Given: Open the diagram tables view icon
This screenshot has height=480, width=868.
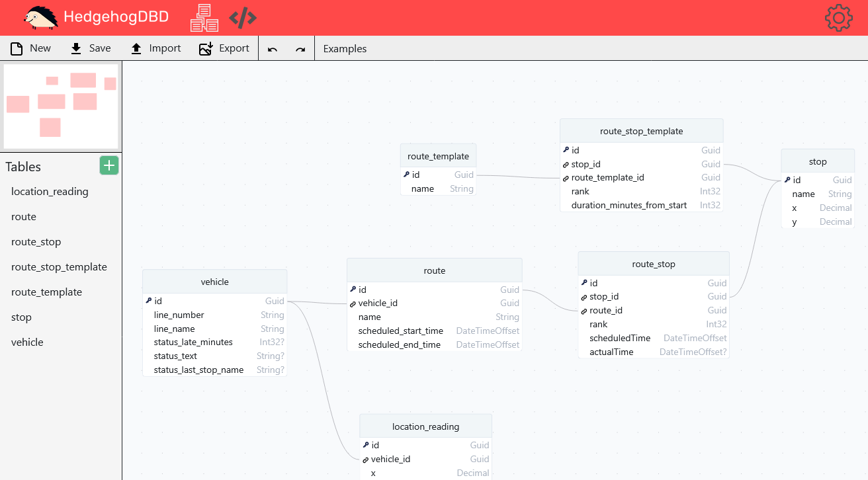Looking at the screenshot, I should tap(204, 18).
